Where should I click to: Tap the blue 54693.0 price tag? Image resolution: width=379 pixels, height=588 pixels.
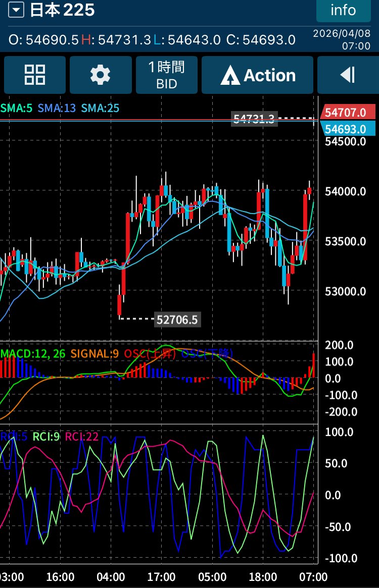click(x=348, y=129)
